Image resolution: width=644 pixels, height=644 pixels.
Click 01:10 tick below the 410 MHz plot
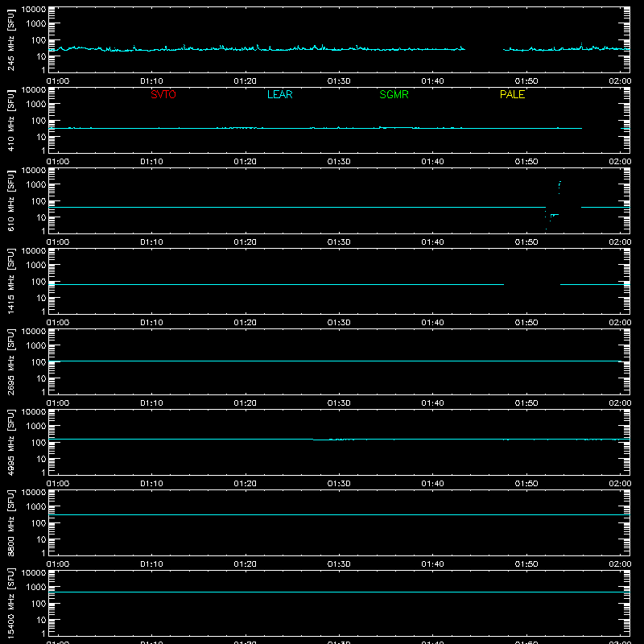151,162
